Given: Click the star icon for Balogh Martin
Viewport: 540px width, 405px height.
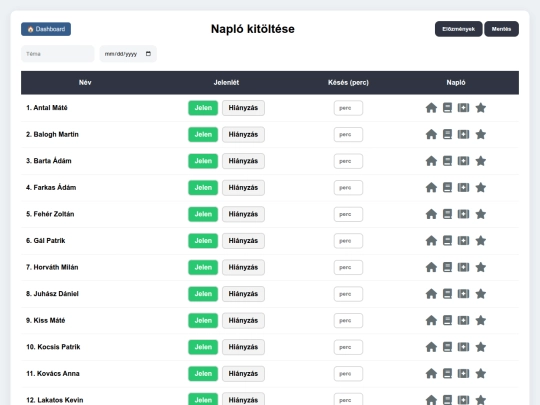Looking at the screenshot, I should coord(481,134).
